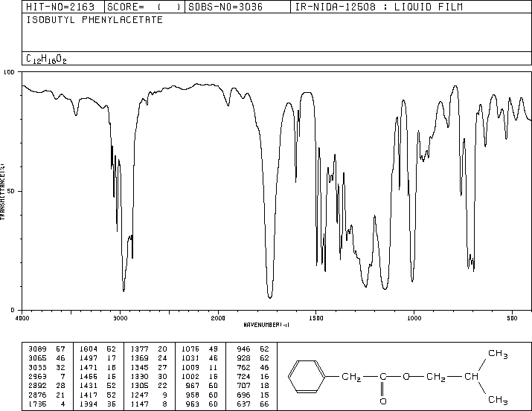Image resolution: width=532 pixels, height=411 pixels.
Task: Click the 4000 tick label on the wavenumber axis
Action: (22, 318)
